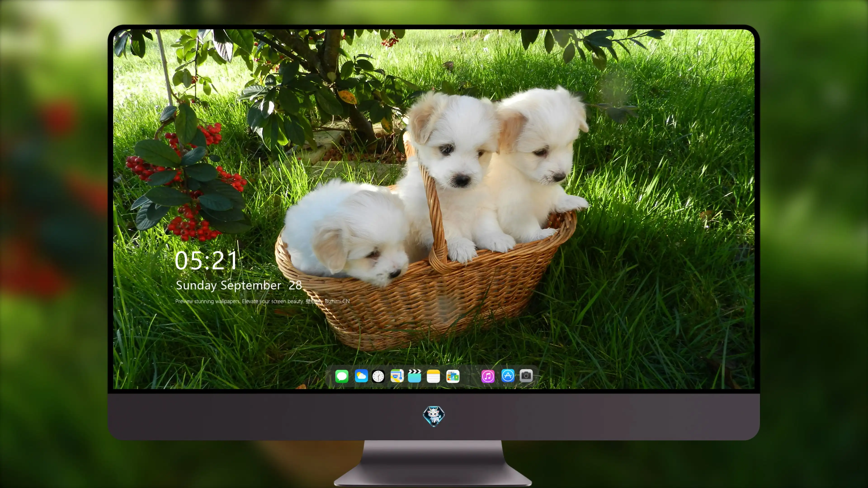This screenshot has height=488, width=868.
Task: Open the Maps app in dock
Action: (397, 376)
